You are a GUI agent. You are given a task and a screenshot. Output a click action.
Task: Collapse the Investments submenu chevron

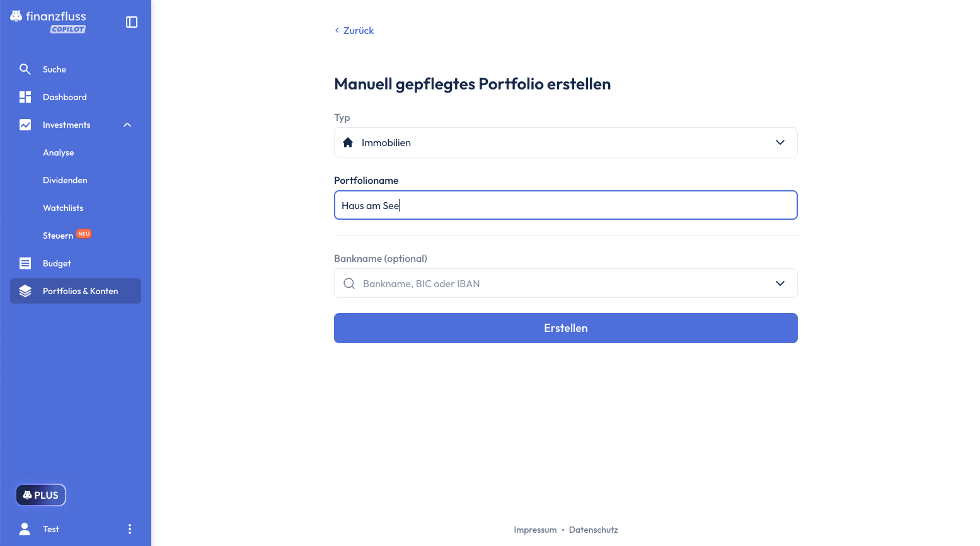click(x=127, y=125)
